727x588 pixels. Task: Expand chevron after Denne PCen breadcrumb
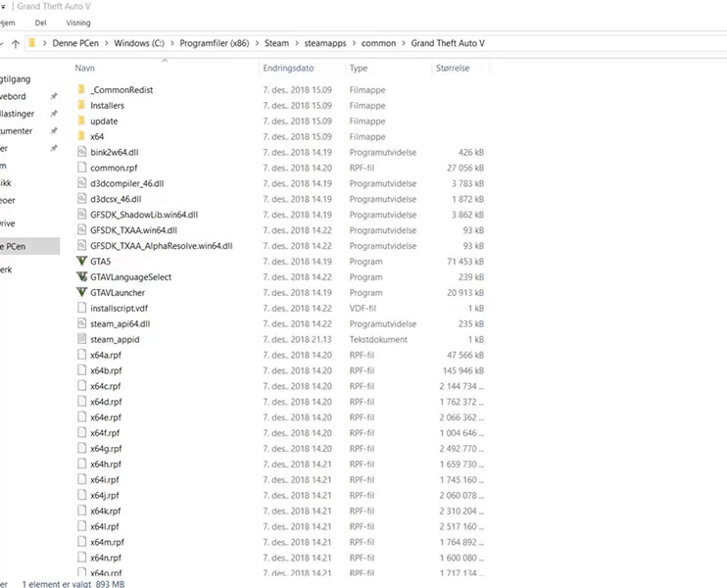pyautogui.click(x=106, y=43)
